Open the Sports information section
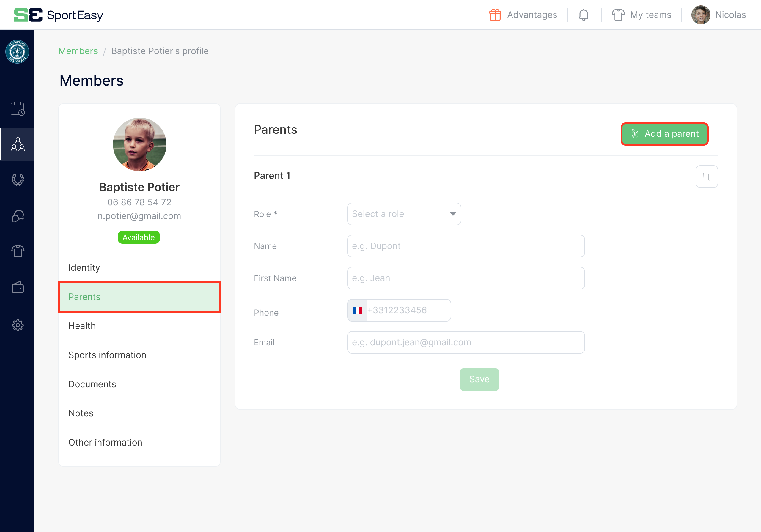 pyautogui.click(x=107, y=355)
